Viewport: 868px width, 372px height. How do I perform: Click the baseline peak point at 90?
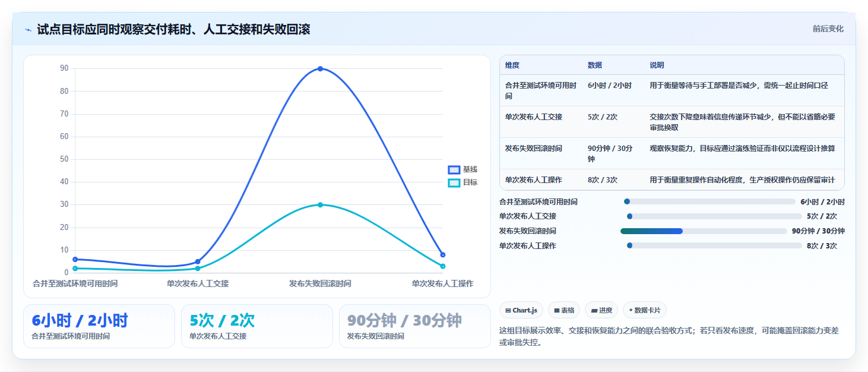point(320,69)
